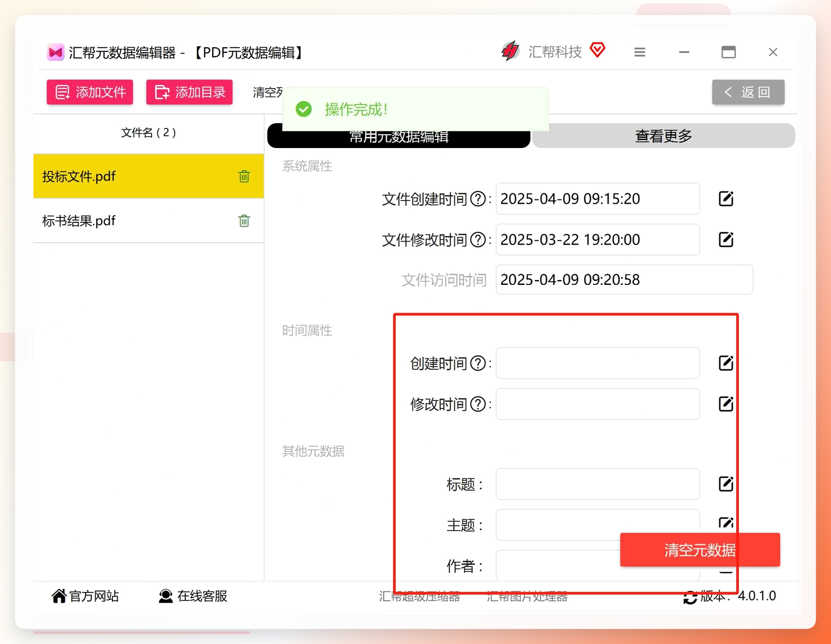The image size is (831, 644).
Task: Click the 返回 back button
Action: [748, 92]
